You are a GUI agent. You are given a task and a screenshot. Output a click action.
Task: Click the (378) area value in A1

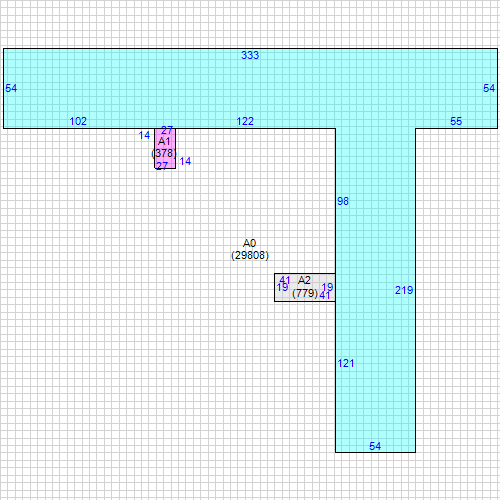tap(164, 153)
